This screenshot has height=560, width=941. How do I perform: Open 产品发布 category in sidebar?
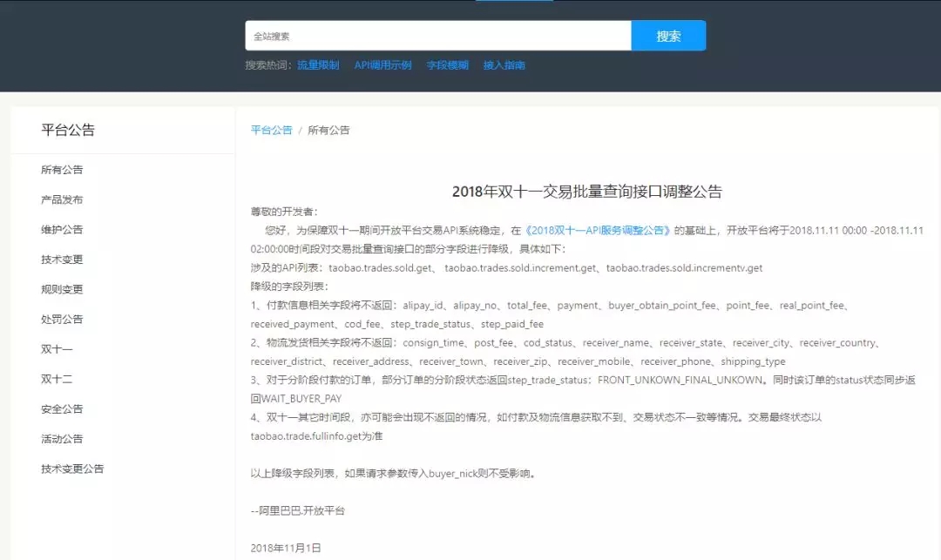coord(62,199)
